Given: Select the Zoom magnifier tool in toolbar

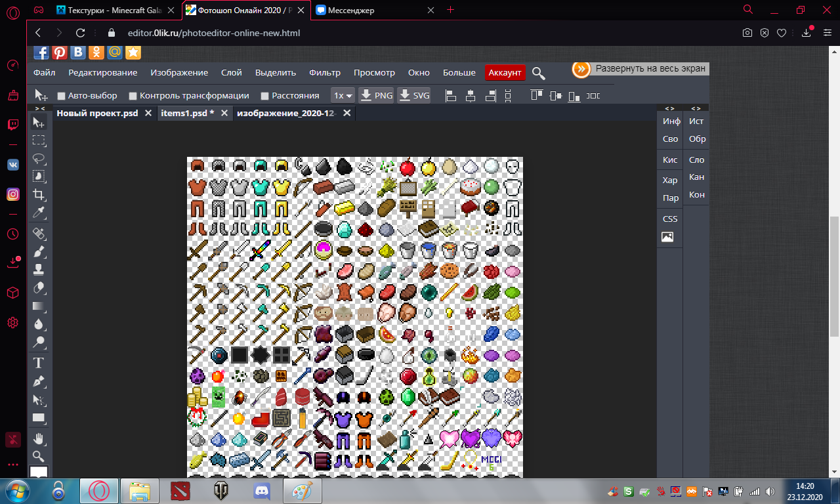Looking at the screenshot, I should (39, 456).
